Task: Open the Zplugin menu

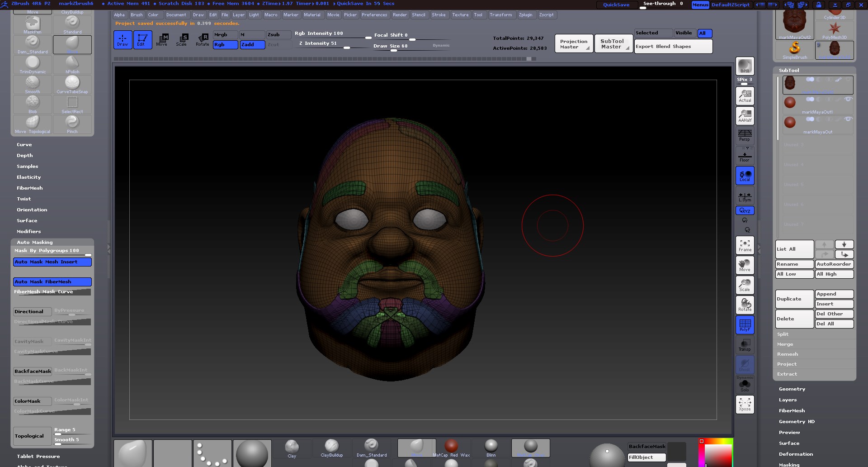Action: click(526, 14)
